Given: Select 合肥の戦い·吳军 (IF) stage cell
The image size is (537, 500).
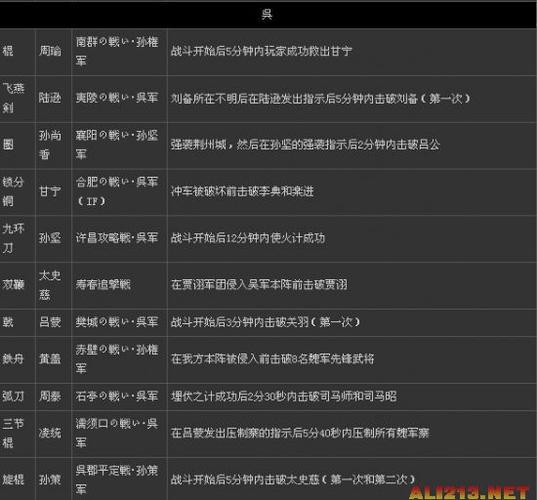Looking at the screenshot, I should pyautogui.click(x=119, y=192).
